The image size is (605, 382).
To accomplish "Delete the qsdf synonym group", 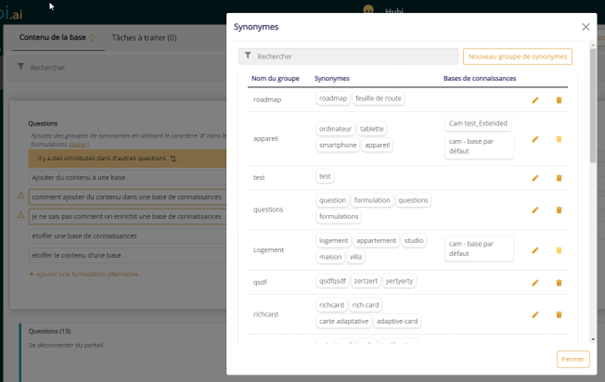I will pyautogui.click(x=559, y=283).
